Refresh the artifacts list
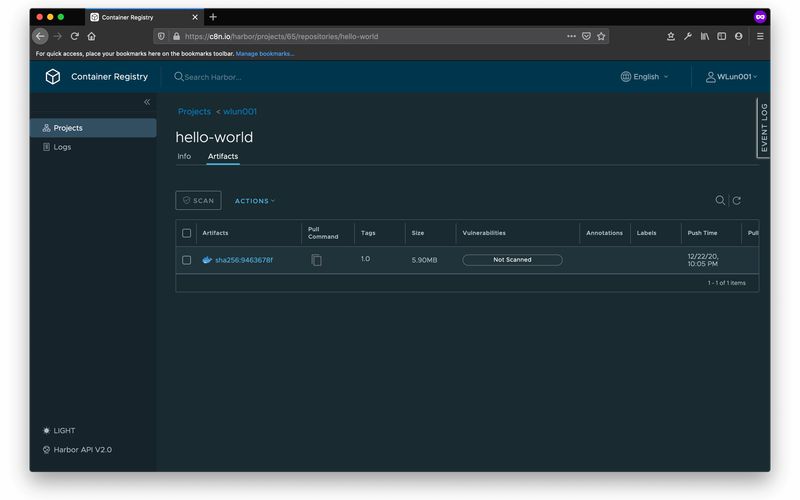 pyautogui.click(x=737, y=201)
